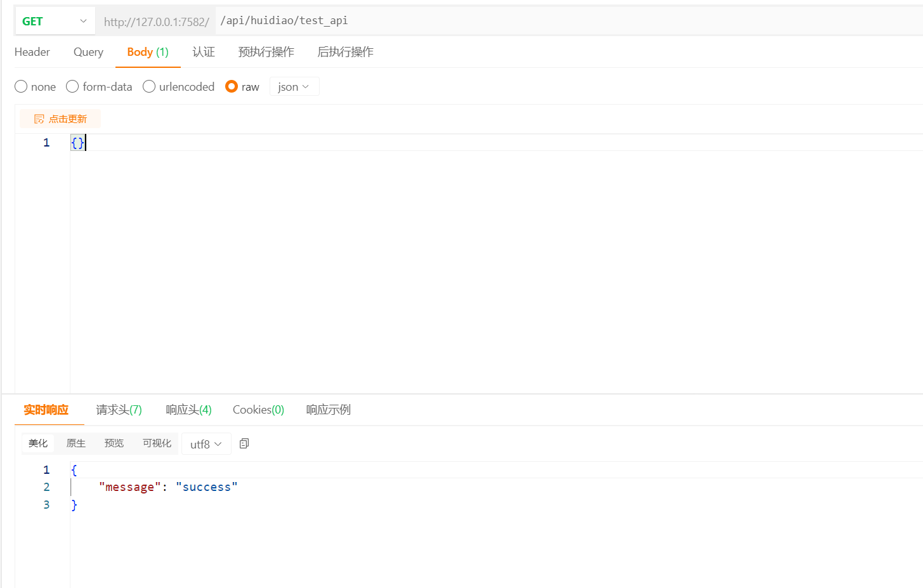Open the 后执行操作 tab
This screenshot has height=588, width=923.
[345, 52]
